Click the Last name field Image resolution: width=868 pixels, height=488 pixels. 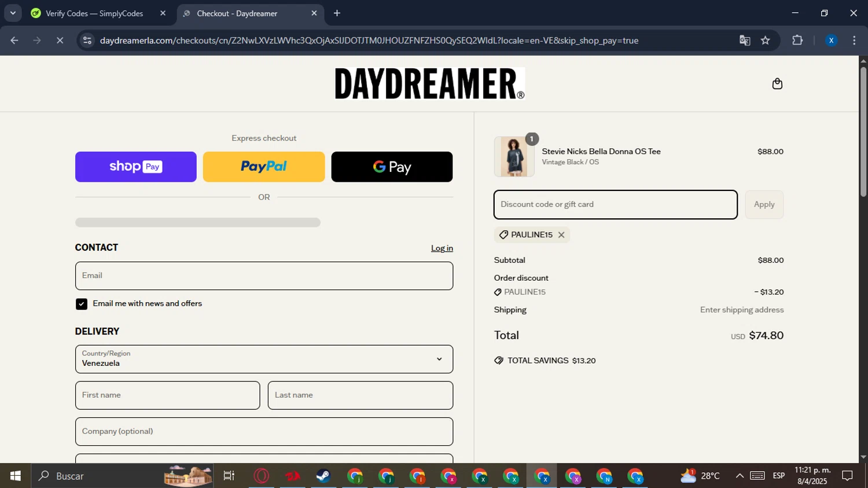pos(361,395)
